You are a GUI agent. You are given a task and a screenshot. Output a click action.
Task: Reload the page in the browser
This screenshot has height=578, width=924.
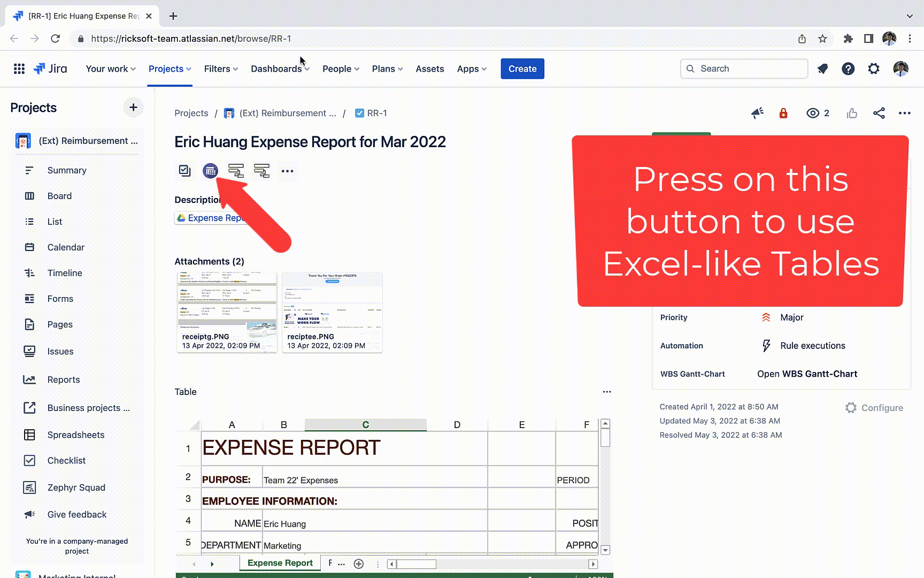[55, 39]
